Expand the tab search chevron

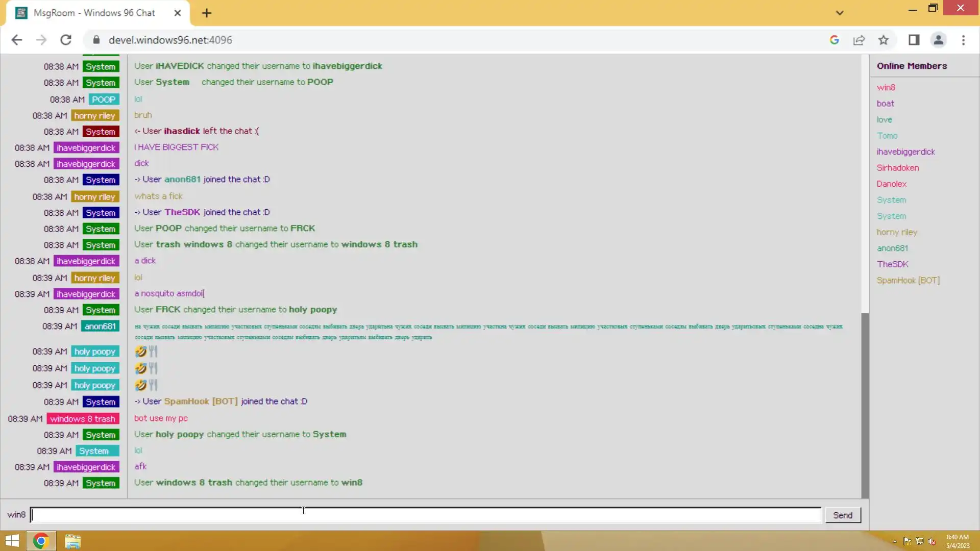click(x=840, y=13)
